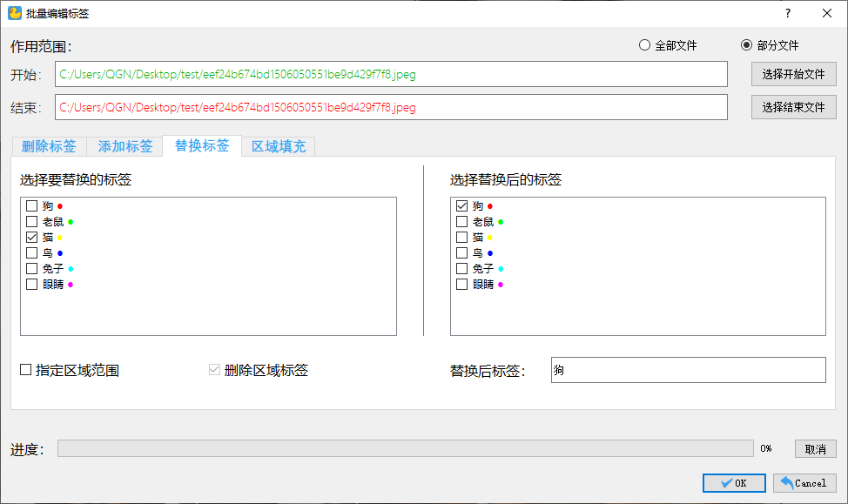Click the help question mark button
848x504 pixels.
787,14
